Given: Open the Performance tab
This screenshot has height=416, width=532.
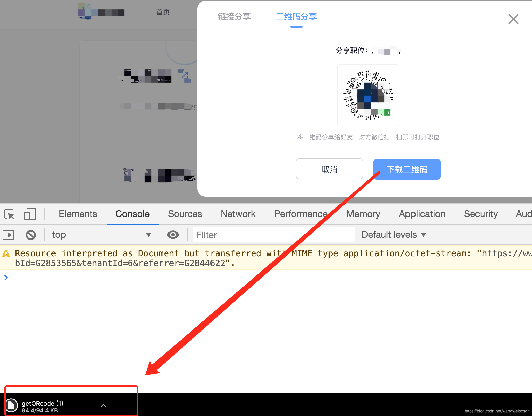Looking at the screenshot, I should click(301, 214).
